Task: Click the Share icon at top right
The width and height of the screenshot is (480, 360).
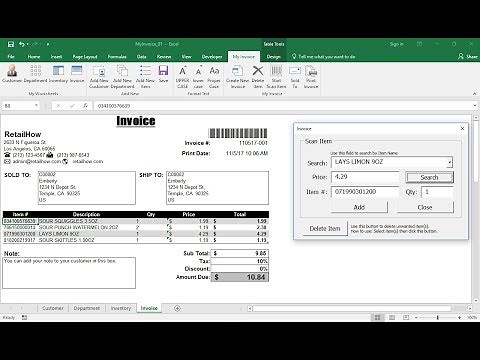Action: pos(468,56)
